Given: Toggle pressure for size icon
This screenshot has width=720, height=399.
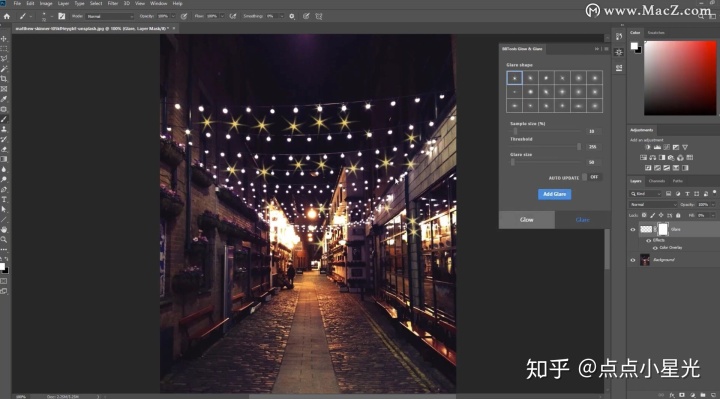Looking at the screenshot, I should click(x=306, y=16).
